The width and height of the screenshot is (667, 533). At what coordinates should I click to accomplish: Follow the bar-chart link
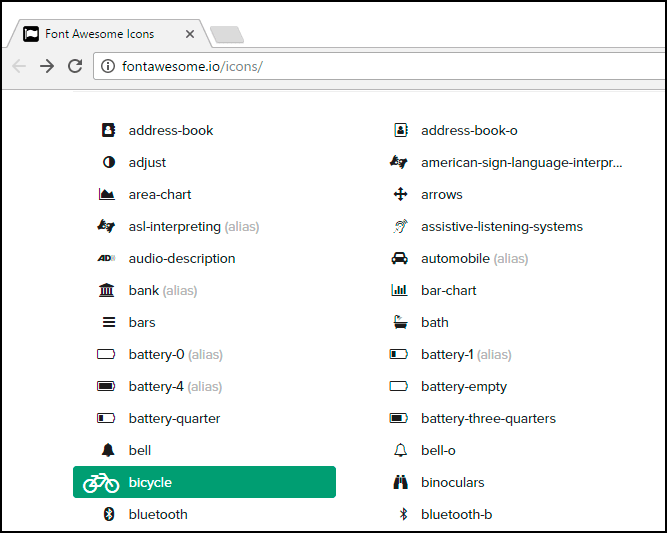(x=449, y=290)
